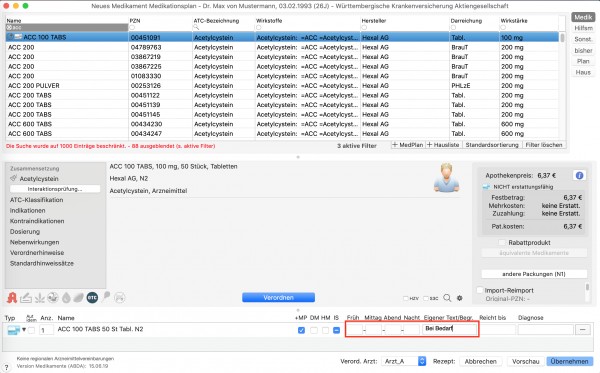Show Kontraindikationen section
This screenshot has height=373, width=600.
(37, 221)
